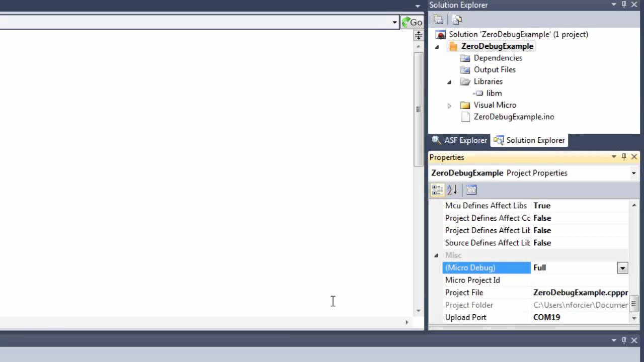Select the Project File property label
Viewport: 644px width, 362px height.
[x=464, y=293]
